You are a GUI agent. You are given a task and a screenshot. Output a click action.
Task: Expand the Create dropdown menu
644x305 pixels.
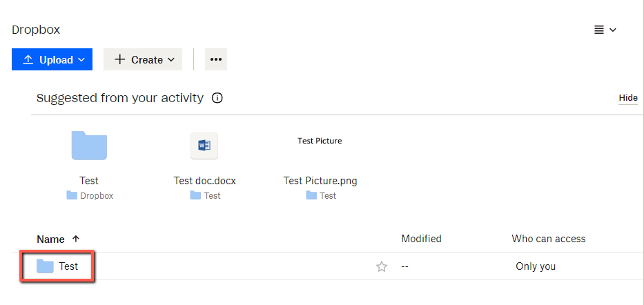coord(143,59)
